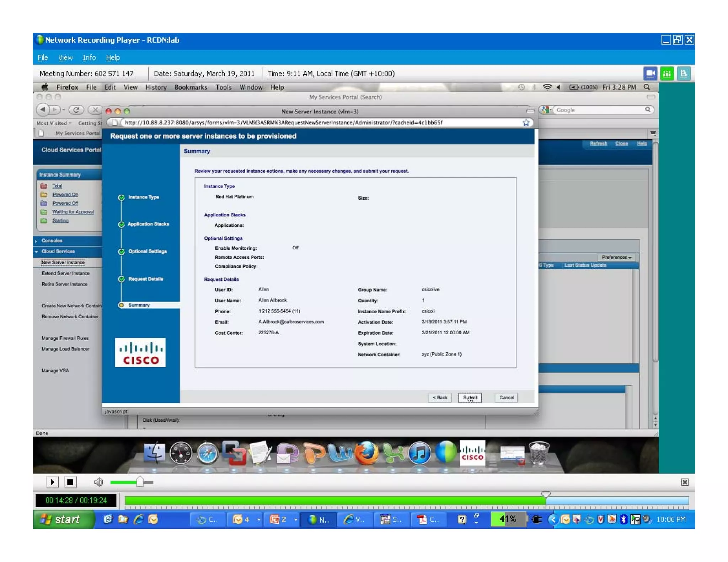Click the Submit button

click(470, 398)
